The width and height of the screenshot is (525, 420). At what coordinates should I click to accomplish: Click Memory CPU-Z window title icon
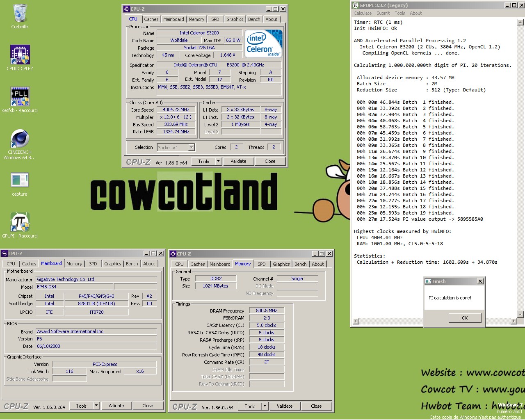tap(173, 254)
